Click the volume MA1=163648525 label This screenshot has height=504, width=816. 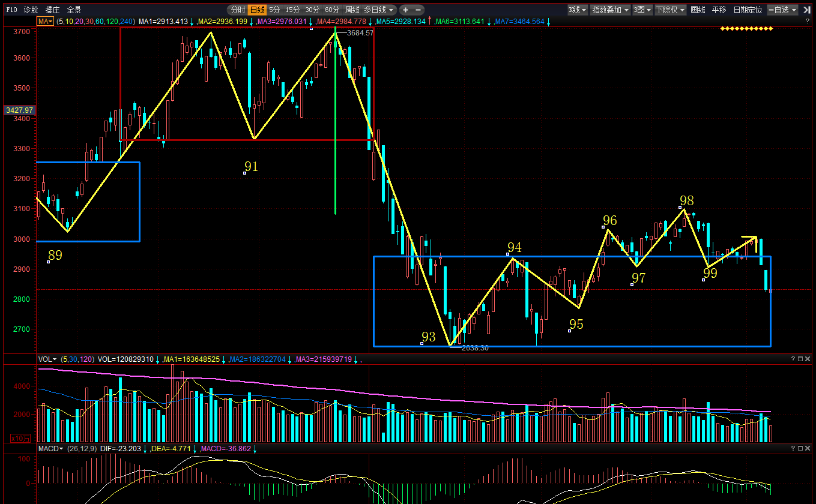[192, 359]
